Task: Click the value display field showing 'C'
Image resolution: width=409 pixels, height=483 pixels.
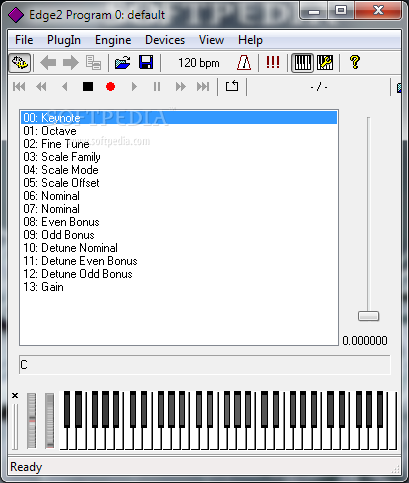Action: [x=204, y=365]
